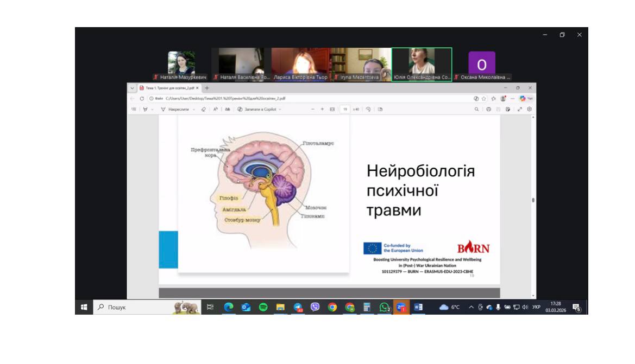The height and width of the screenshot is (364, 635).
Task: Toggle the table of contents sidebar
Action: (134, 109)
